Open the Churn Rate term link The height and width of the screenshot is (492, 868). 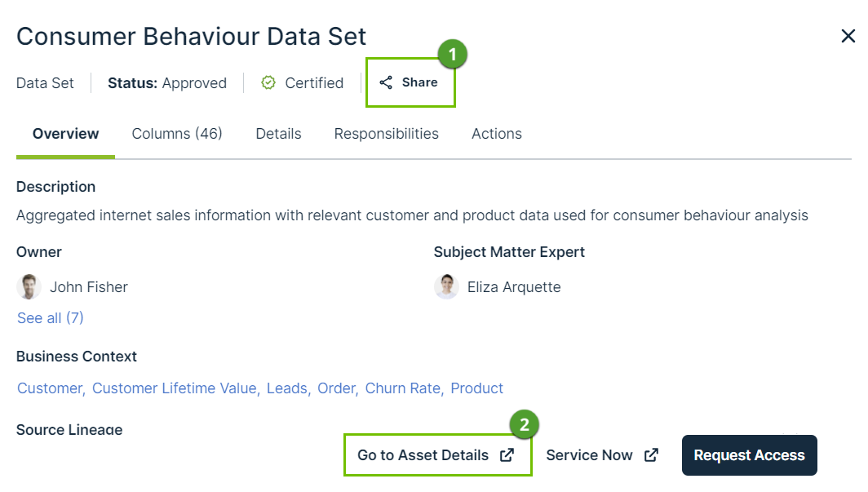point(403,388)
